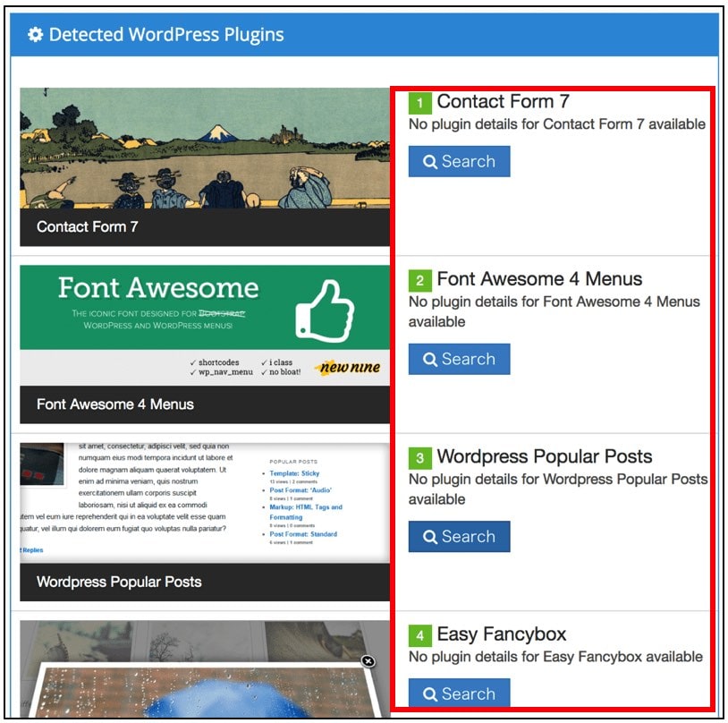Select the Contact Form 7 heading title
The height and width of the screenshot is (723, 728).
coord(504,101)
